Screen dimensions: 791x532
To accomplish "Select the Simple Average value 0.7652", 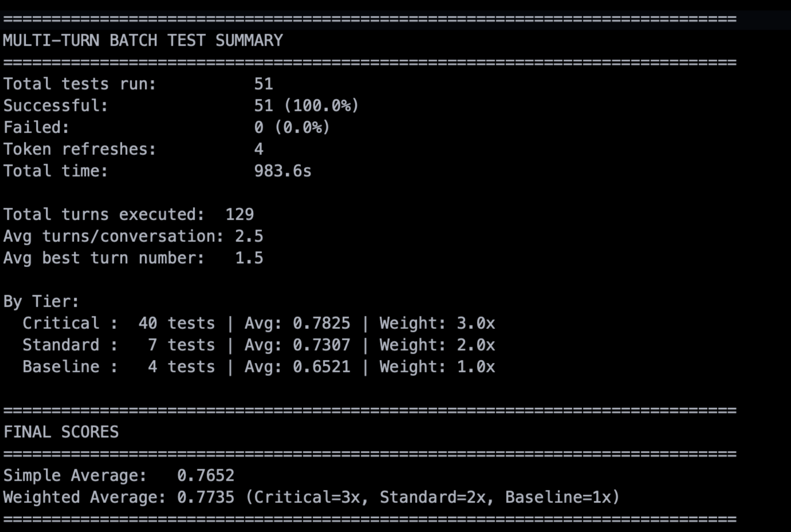I will [x=206, y=476].
